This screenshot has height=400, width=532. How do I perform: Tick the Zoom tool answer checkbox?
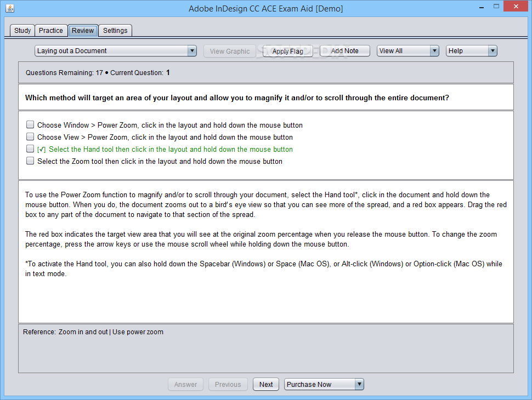(x=30, y=161)
